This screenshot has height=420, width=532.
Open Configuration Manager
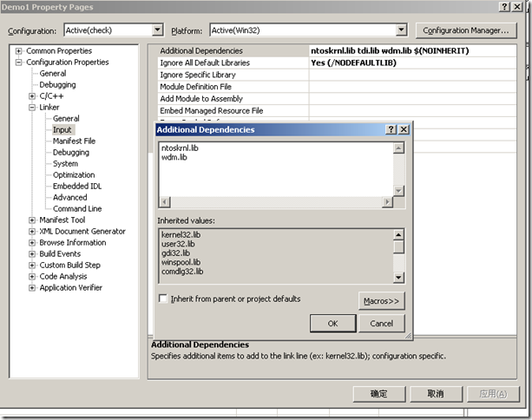[x=466, y=30]
